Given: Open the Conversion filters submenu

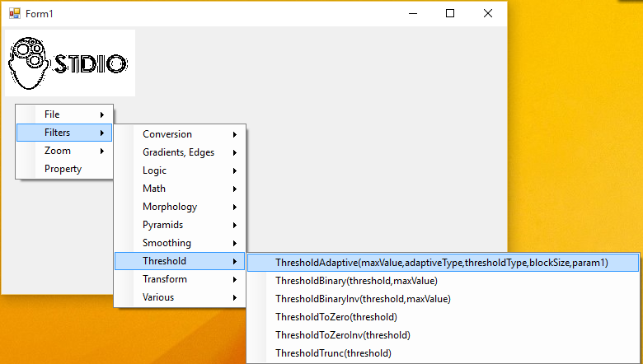Looking at the screenshot, I should pos(180,134).
